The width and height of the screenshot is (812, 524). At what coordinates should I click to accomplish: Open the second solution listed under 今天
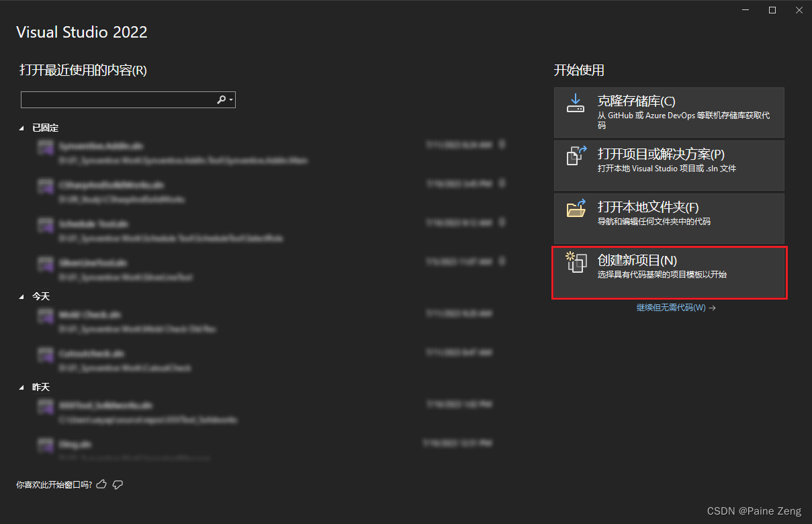click(x=265, y=361)
